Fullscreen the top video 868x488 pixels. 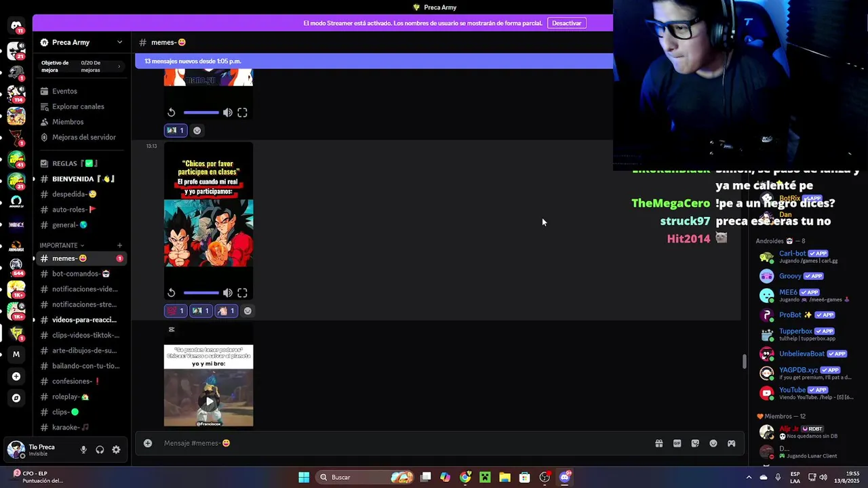[242, 113]
